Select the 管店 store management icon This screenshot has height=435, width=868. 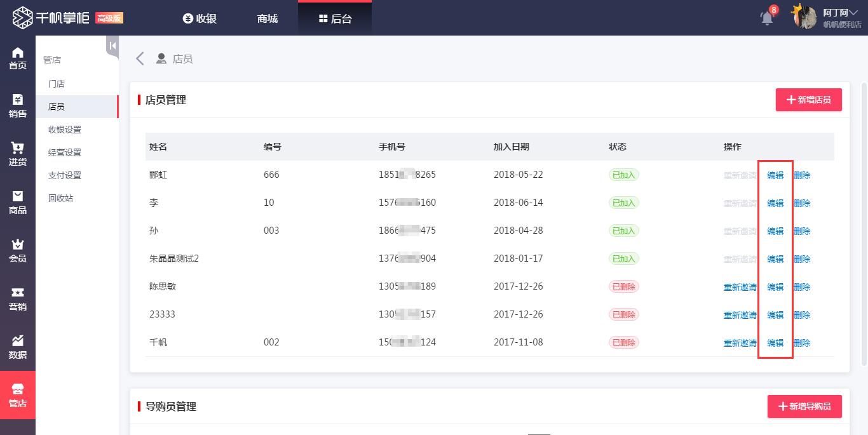tap(17, 394)
